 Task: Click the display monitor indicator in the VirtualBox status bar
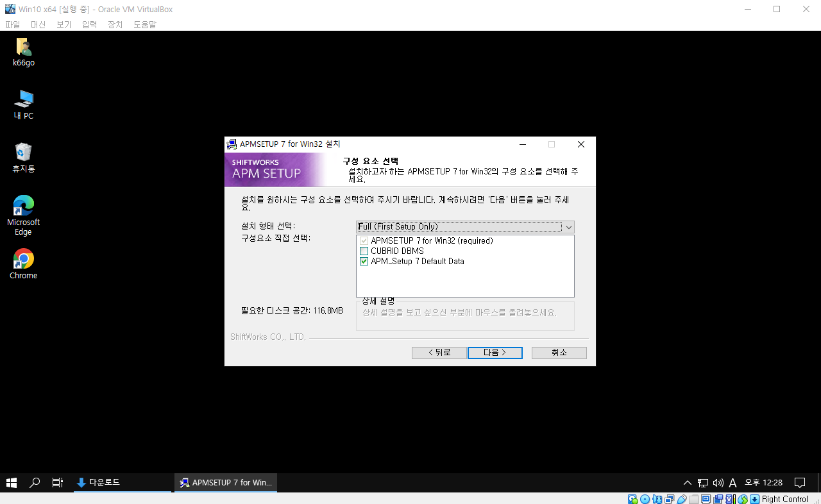(706, 500)
